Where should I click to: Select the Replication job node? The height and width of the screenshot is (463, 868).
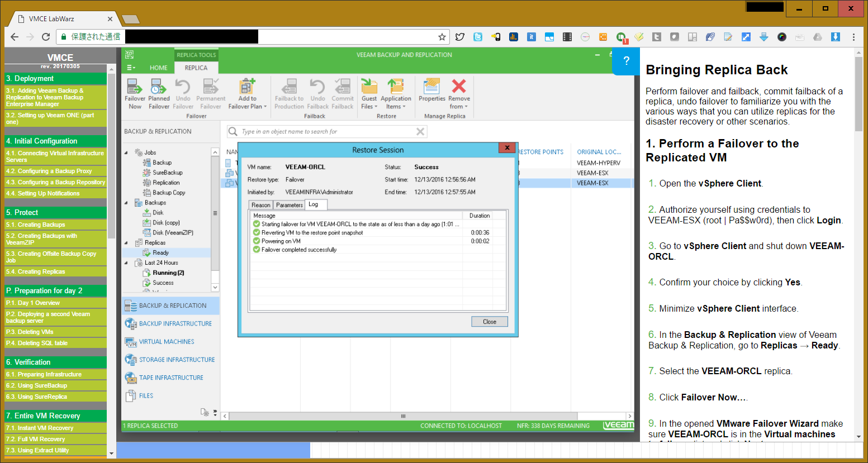[x=162, y=183]
